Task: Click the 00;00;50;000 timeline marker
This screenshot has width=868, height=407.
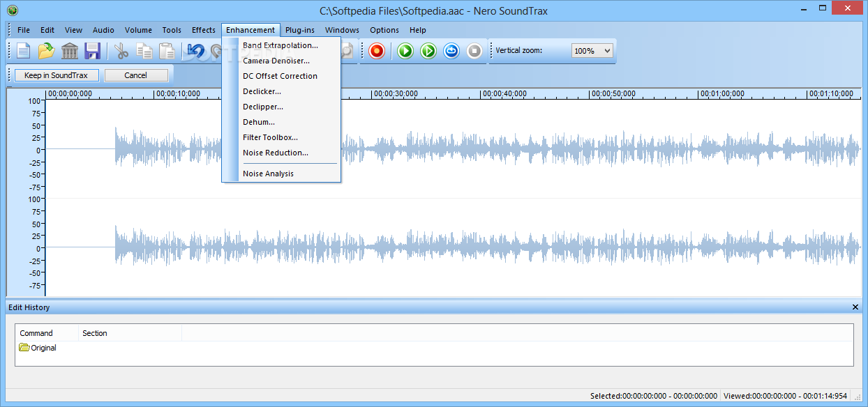Action: 612,93
